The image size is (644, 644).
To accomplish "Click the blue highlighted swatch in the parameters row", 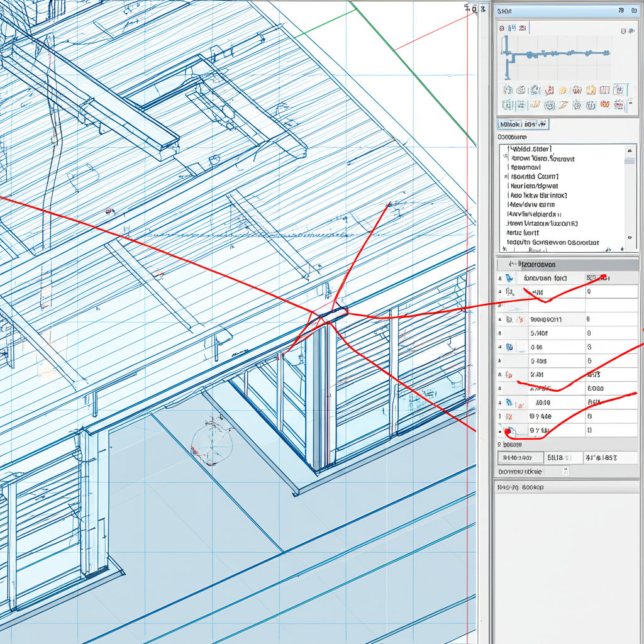I will pos(509,277).
